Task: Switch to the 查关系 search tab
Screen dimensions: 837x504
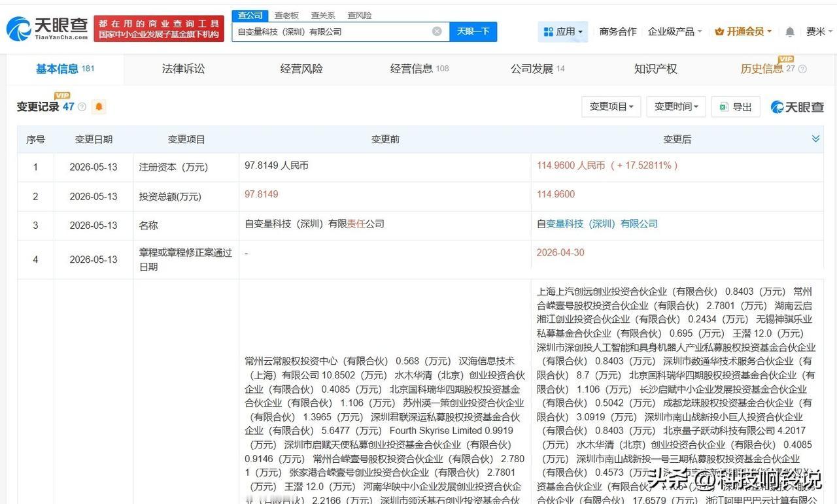Action: [323, 15]
